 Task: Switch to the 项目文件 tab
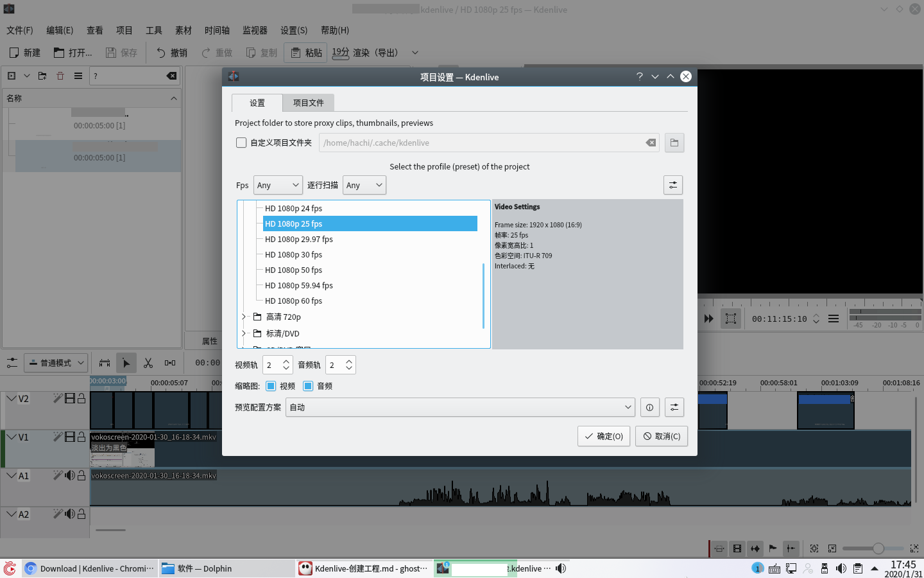pyautogui.click(x=308, y=103)
